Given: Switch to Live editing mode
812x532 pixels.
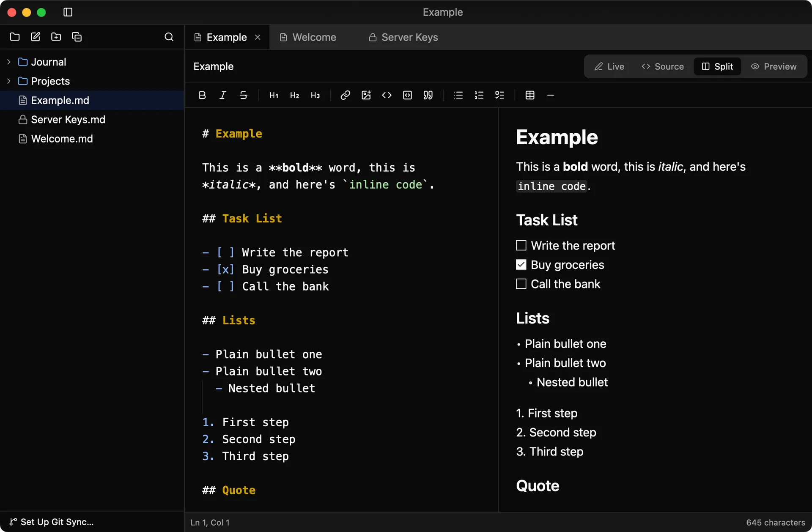Looking at the screenshot, I should [609, 66].
